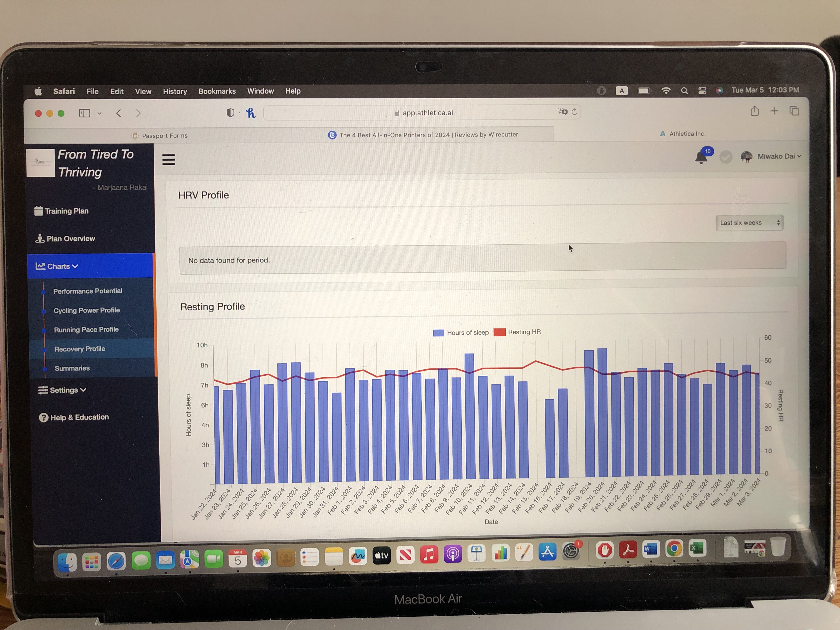Click the Safari sidebar toggle icon
This screenshot has height=630, width=840.
(x=84, y=113)
